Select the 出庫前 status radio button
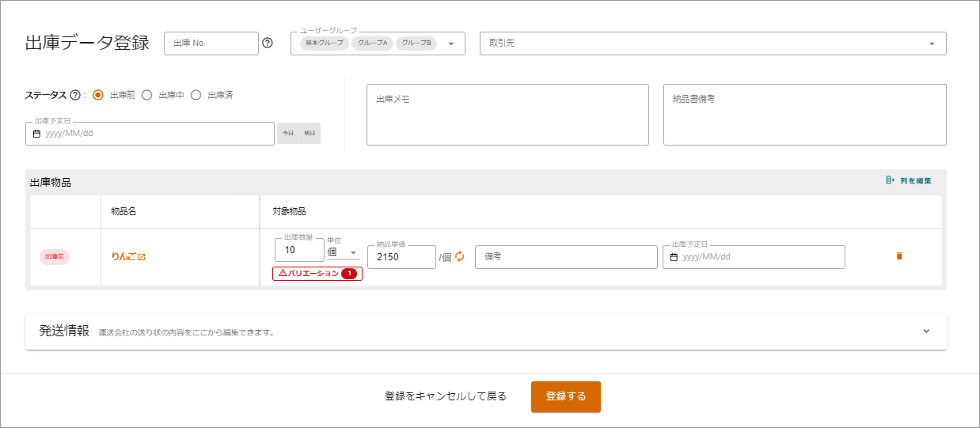980x428 pixels. tap(98, 95)
